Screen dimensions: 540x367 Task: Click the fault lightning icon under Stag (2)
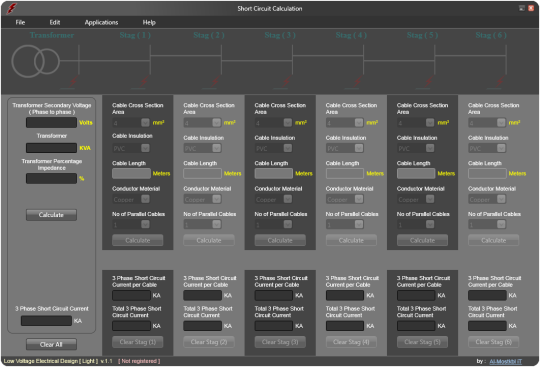215,82
